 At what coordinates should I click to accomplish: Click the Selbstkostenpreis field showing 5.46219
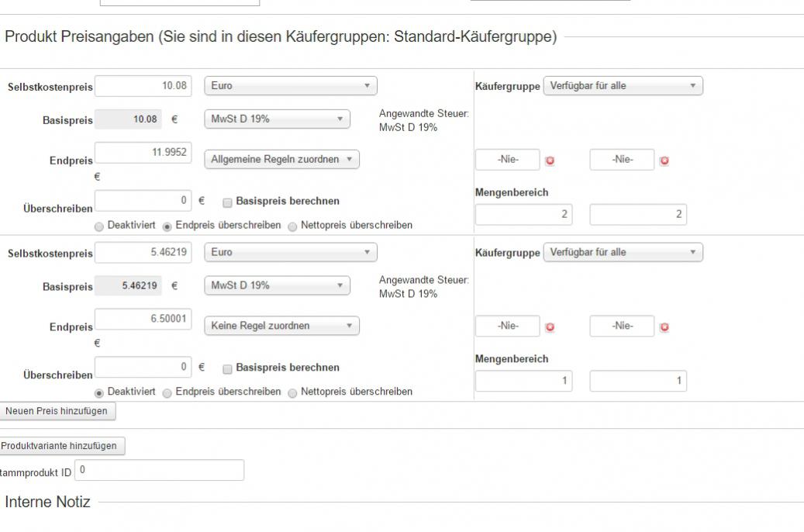pos(143,252)
